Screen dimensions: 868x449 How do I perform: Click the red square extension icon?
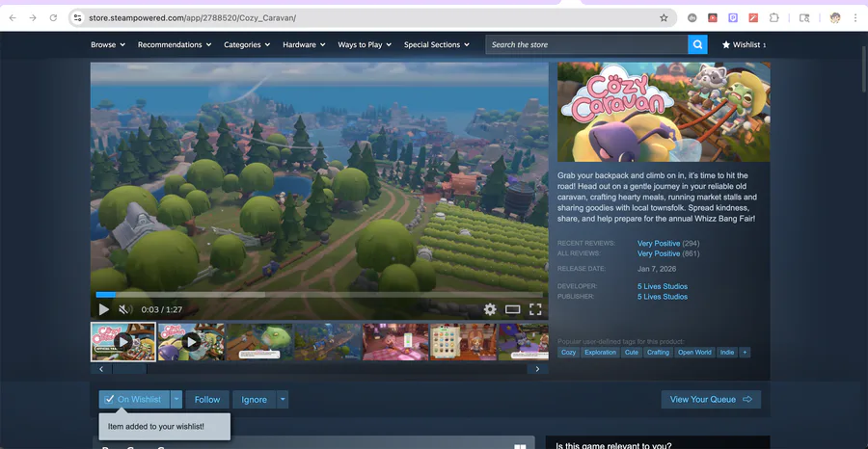(713, 17)
